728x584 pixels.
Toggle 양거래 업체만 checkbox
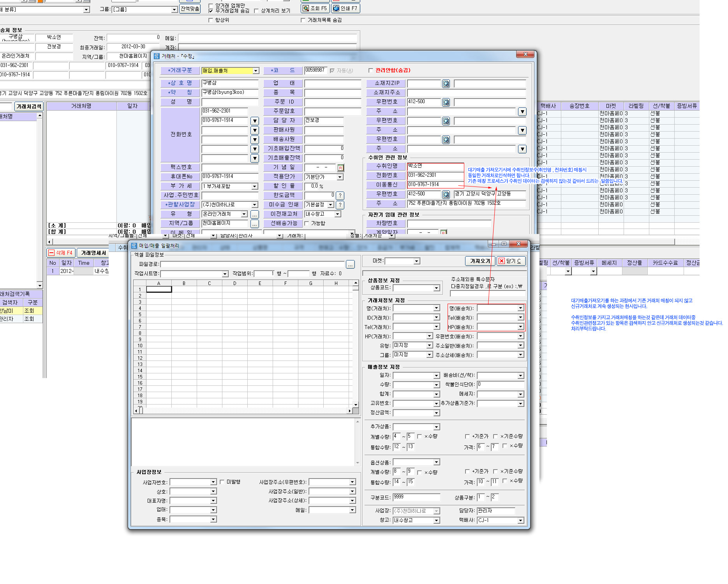point(211,5)
